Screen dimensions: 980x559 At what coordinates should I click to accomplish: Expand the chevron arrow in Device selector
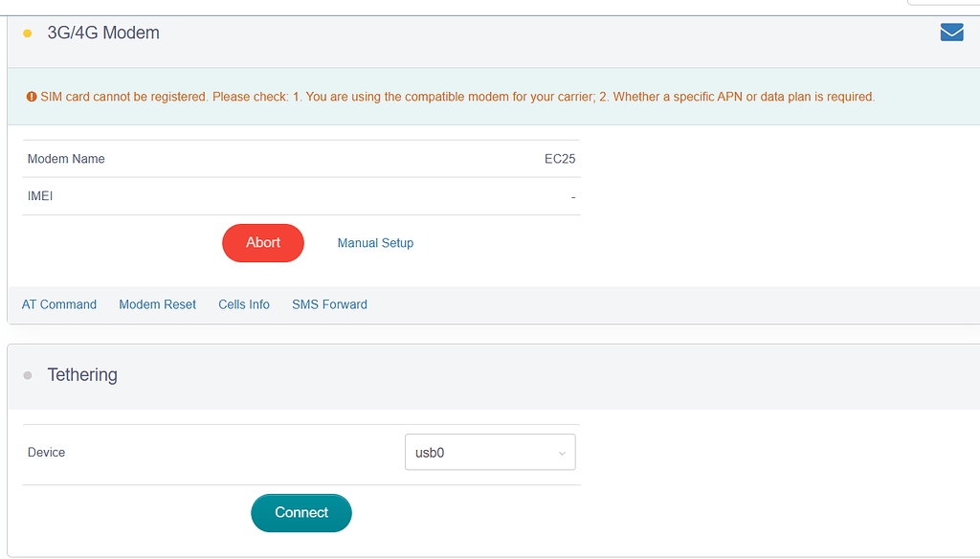pyautogui.click(x=562, y=454)
